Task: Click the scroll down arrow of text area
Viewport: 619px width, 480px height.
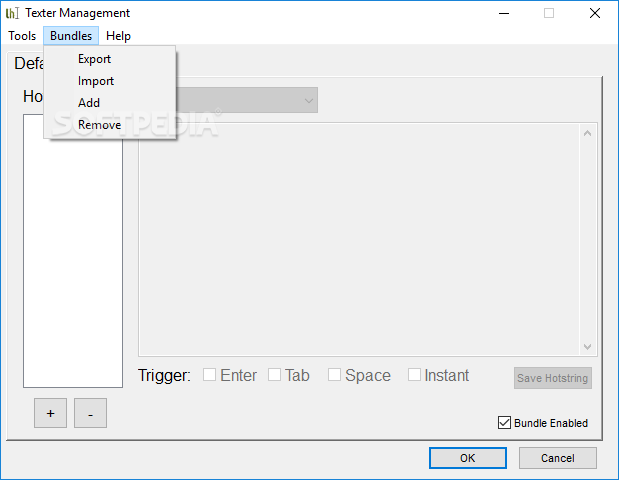Action: (x=587, y=347)
